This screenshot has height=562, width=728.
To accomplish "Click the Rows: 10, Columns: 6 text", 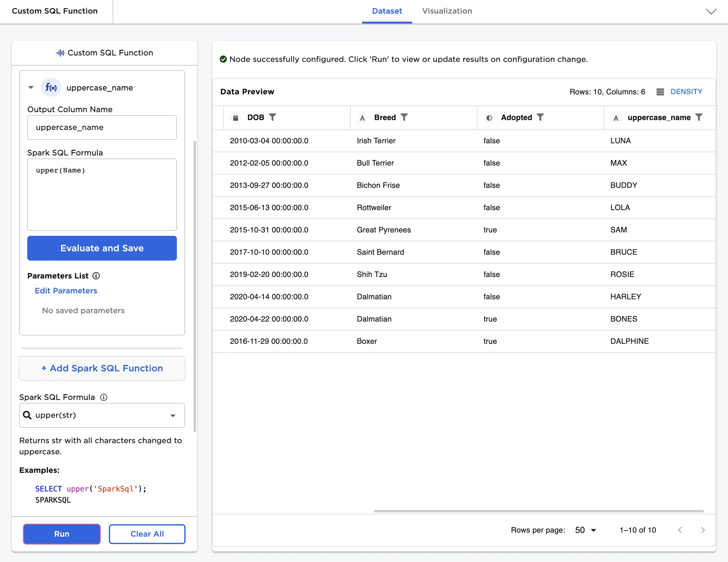I will click(607, 92).
